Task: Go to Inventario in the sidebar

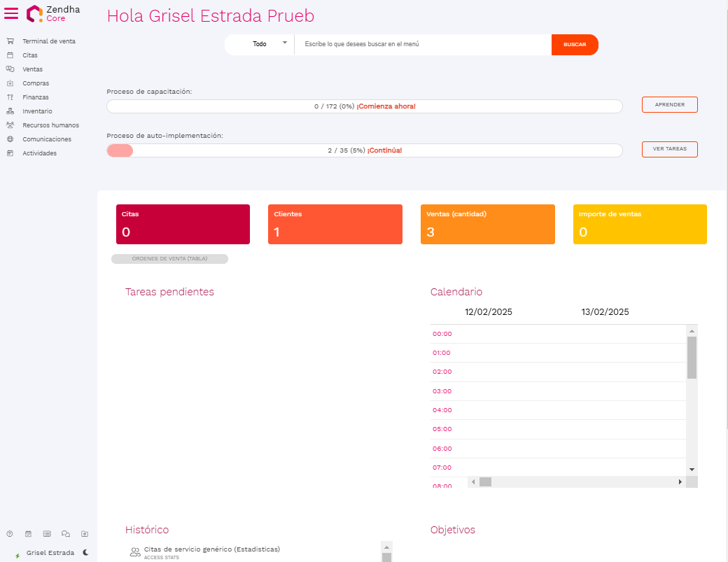Action: (x=37, y=111)
